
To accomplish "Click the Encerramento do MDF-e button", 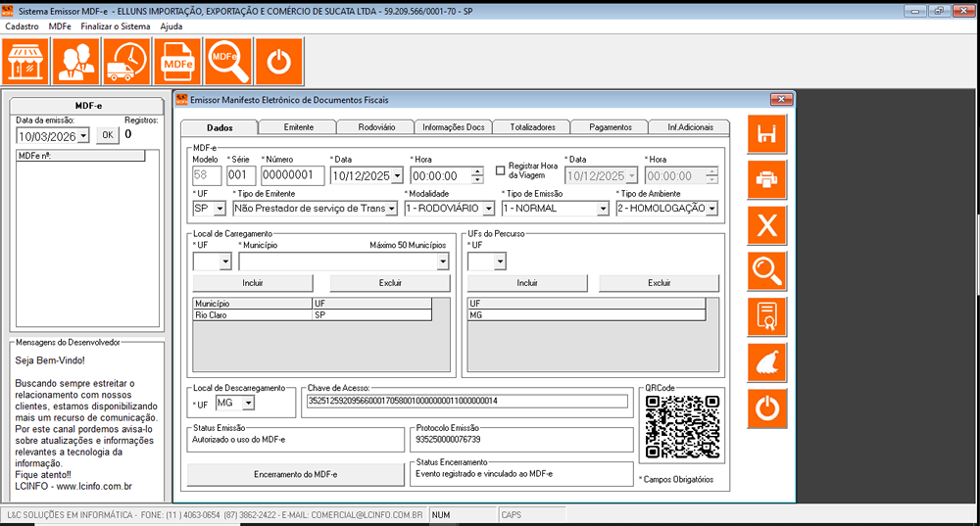I will pyautogui.click(x=295, y=474).
